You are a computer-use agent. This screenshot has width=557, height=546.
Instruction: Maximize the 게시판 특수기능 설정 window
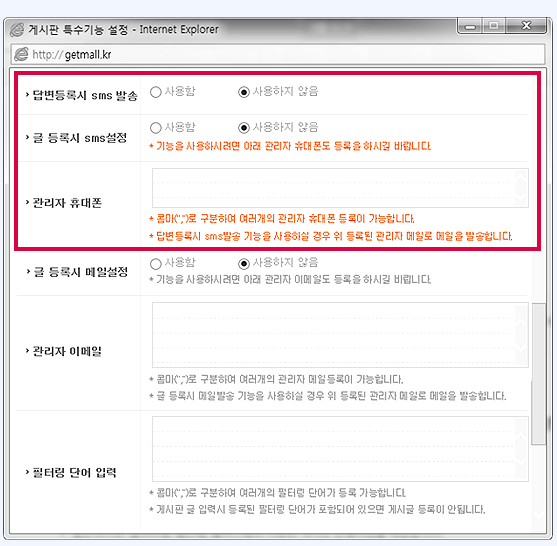(493, 26)
